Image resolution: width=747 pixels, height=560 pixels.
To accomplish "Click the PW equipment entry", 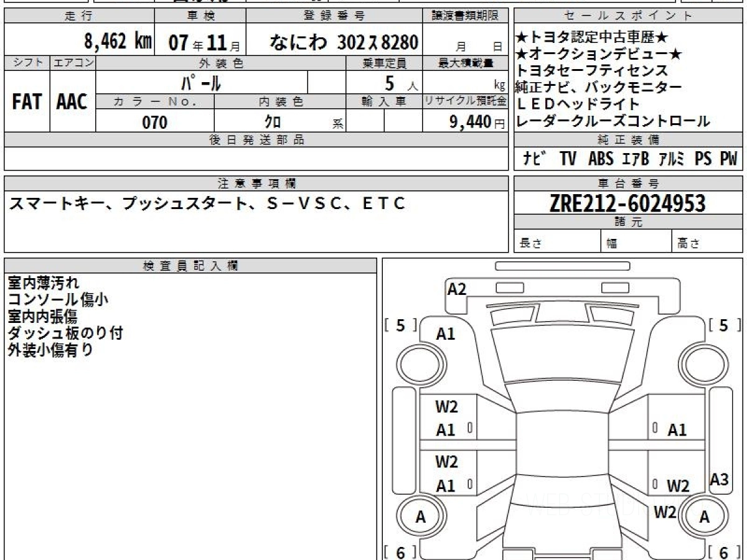I will tap(728, 159).
